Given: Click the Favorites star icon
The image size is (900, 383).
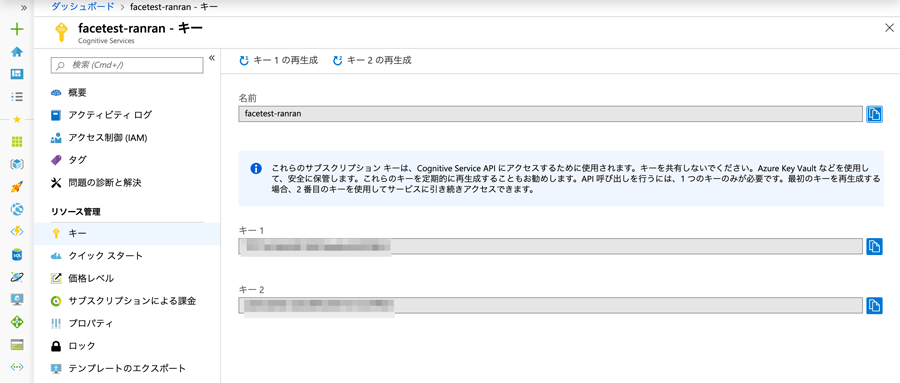Looking at the screenshot, I should [x=17, y=119].
